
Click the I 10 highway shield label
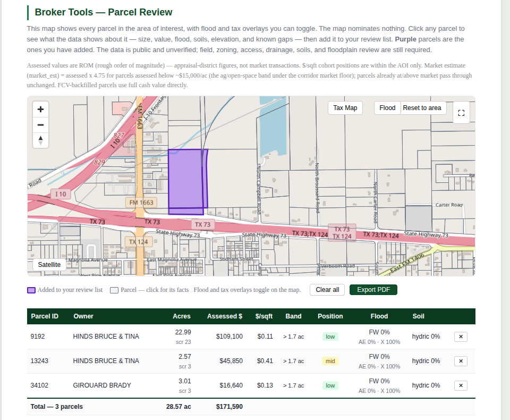61,194
